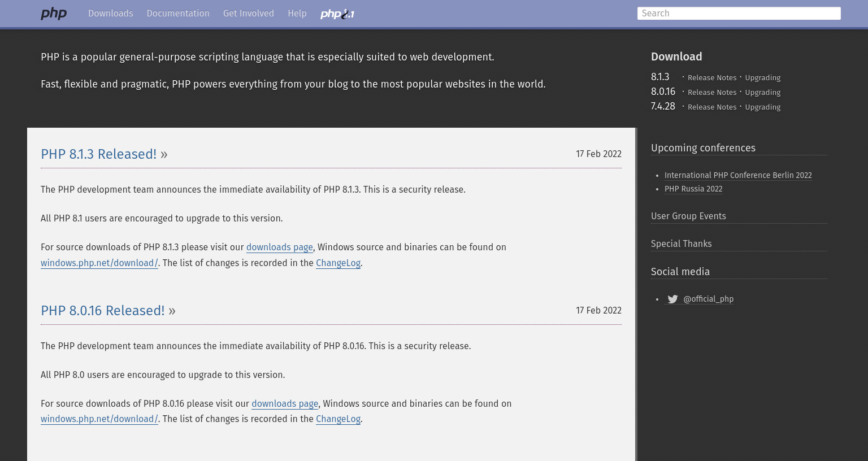Open the php 8.1 logo link
The image size is (868, 461).
337,14
